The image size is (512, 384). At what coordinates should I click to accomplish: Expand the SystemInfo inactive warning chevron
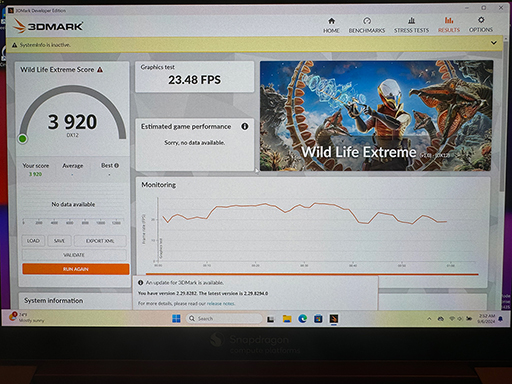(494, 43)
